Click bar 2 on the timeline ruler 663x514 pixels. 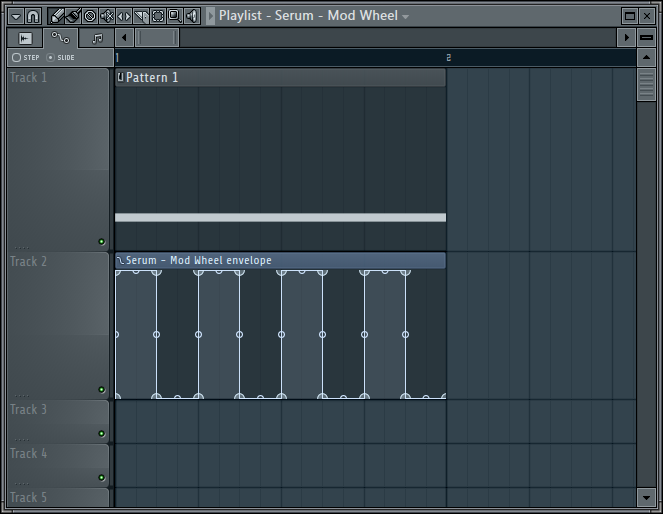tap(449, 58)
